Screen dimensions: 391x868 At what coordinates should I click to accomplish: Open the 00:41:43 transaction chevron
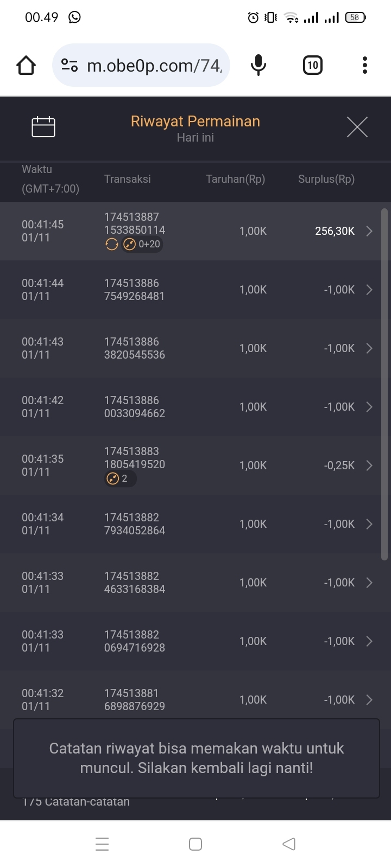click(x=369, y=348)
